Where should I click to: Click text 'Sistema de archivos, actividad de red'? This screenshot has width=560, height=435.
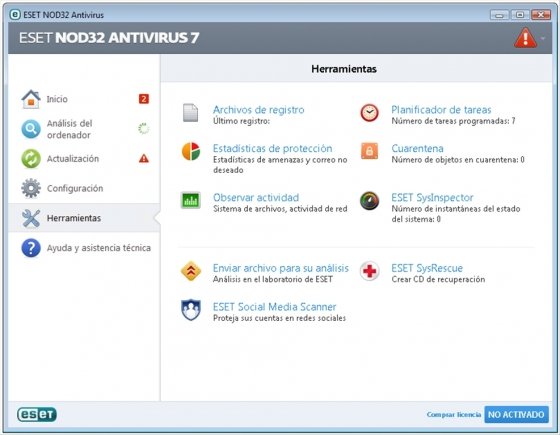click(x=280, y=209)
